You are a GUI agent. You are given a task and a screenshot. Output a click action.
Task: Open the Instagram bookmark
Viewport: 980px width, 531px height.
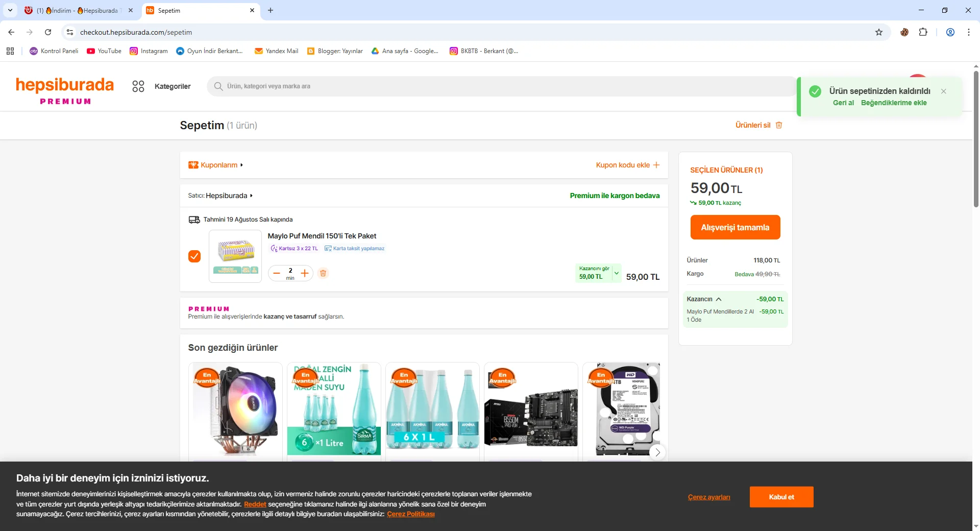point(149,51)
